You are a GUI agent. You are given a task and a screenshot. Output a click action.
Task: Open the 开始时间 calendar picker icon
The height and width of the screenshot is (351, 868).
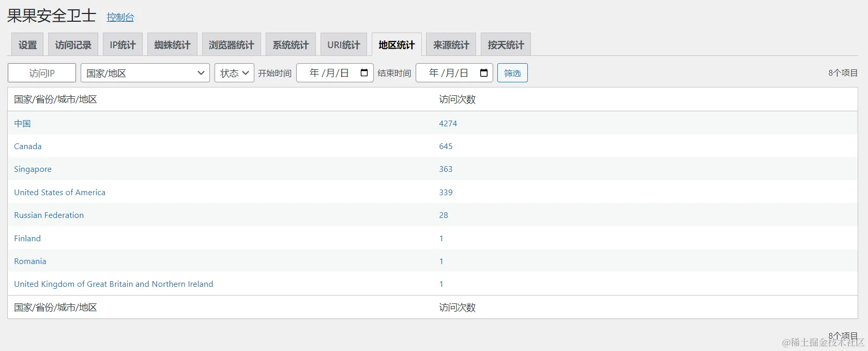[x=364, y=73]
